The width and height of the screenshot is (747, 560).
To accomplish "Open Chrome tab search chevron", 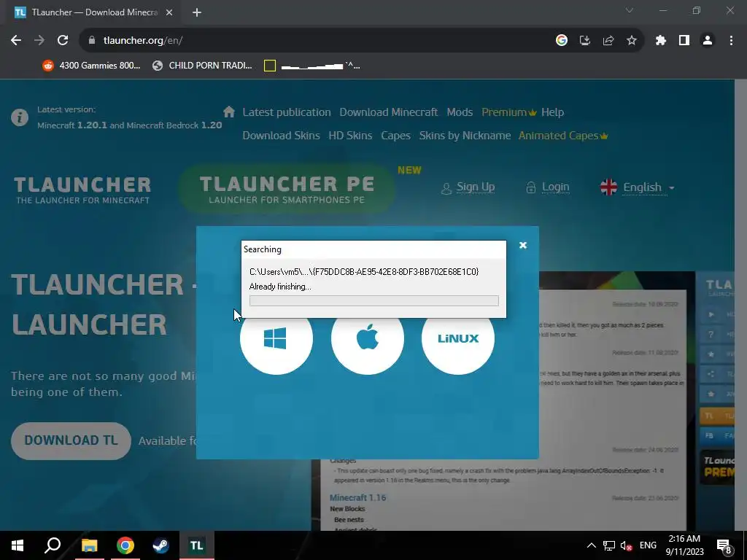I will coord(630,10).
